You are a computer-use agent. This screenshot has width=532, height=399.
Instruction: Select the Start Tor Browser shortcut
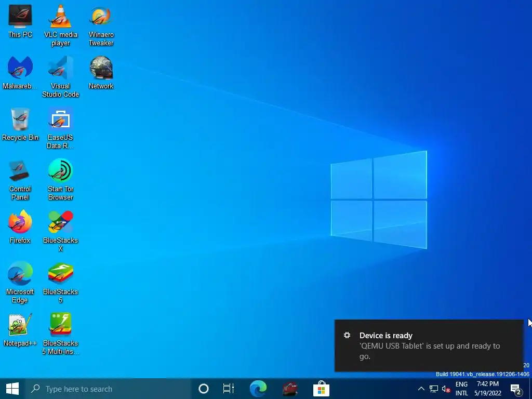tap(60, 180)
